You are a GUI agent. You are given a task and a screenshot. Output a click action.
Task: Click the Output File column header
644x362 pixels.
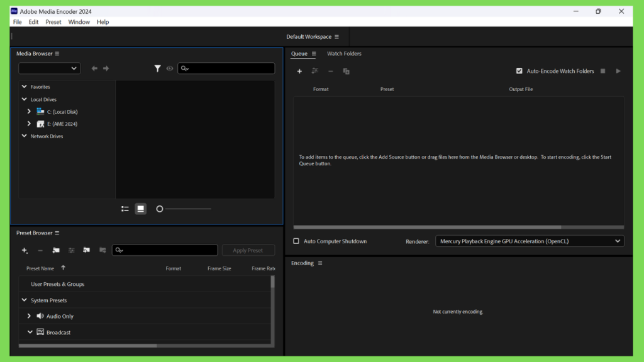coord(521,89)
